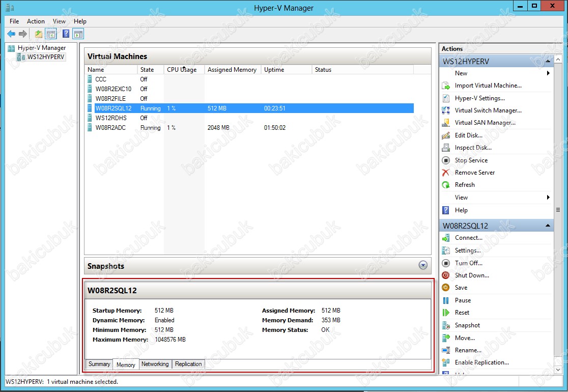
Task: Open the Action menu
Action: pos(36,21)
